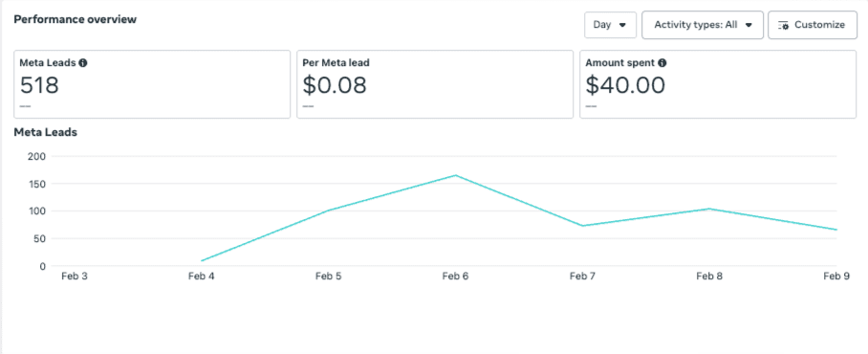Click the chart line start at Feb 4
This screenshot has height=354, width=868.
pos(202,261)
